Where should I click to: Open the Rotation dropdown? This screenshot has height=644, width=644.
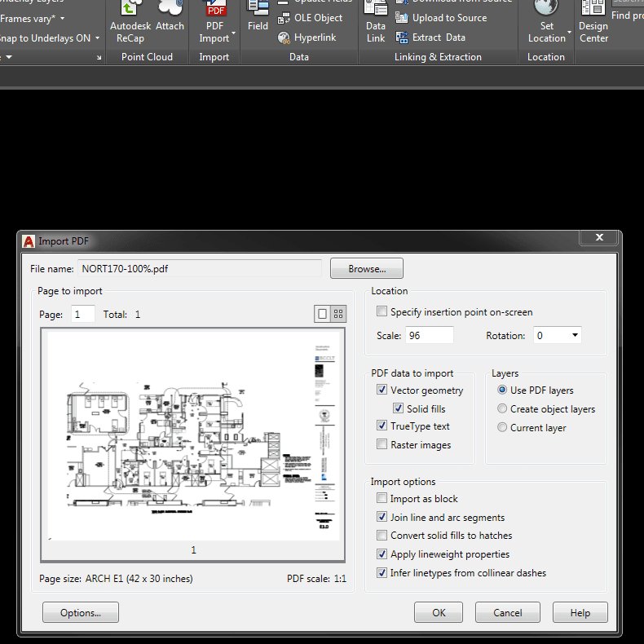tap(575, 335)
